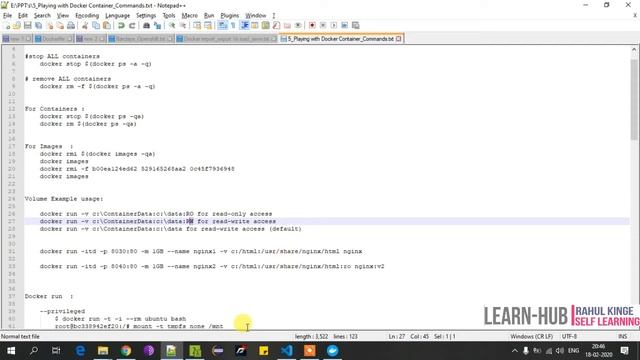Save the recorded macro icon
This screenshot has height=360, width=640.
(x=356, y=25)
